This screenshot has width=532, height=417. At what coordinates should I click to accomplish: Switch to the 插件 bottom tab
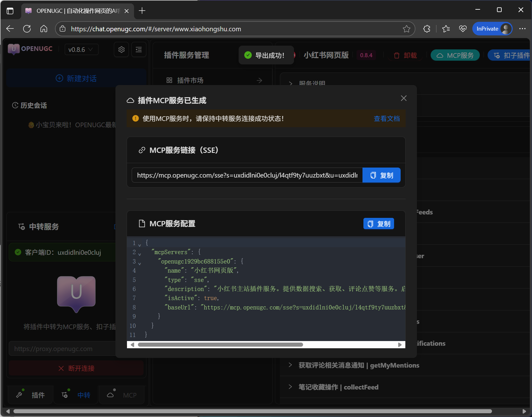click(x=31, y=395)
